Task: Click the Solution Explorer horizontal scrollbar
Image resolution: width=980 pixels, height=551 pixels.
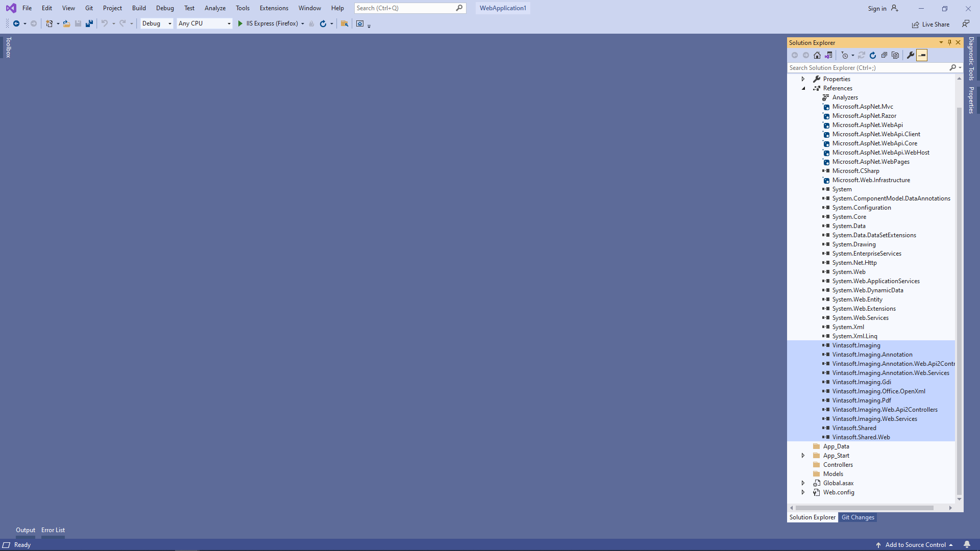Action: (865, 508)
